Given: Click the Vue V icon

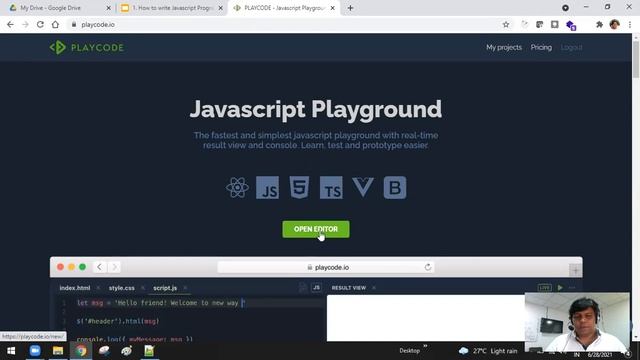Looking at the screenshot, I should [x=363, y=188].
